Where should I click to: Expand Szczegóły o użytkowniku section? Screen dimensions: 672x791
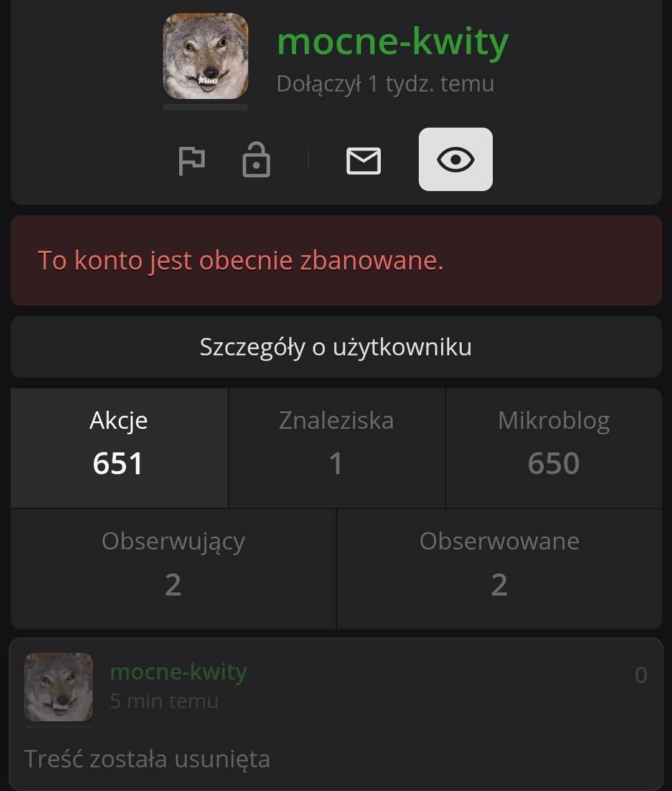point(336,347)
